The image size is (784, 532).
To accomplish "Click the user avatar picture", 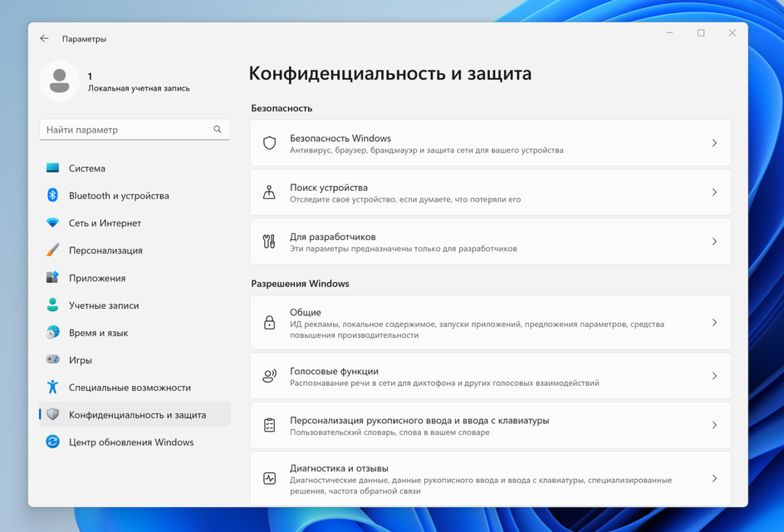I will click(60, 81).
